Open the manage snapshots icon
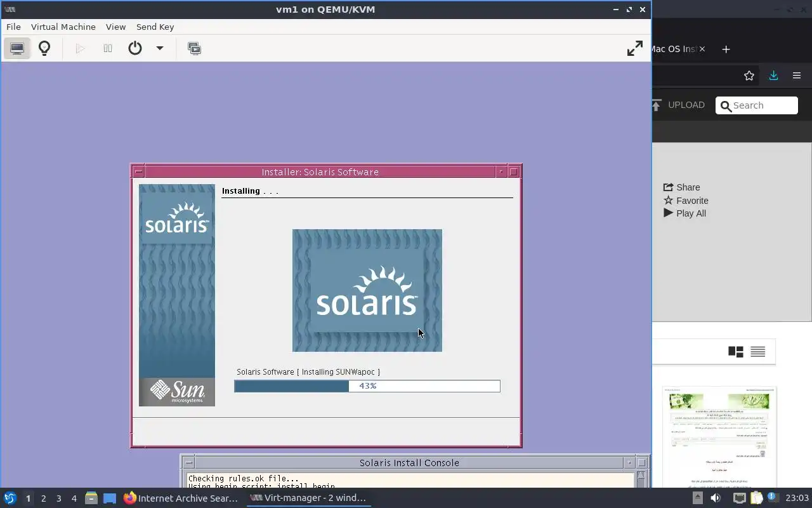Viewport: 812px width, 508px height. 194,48
